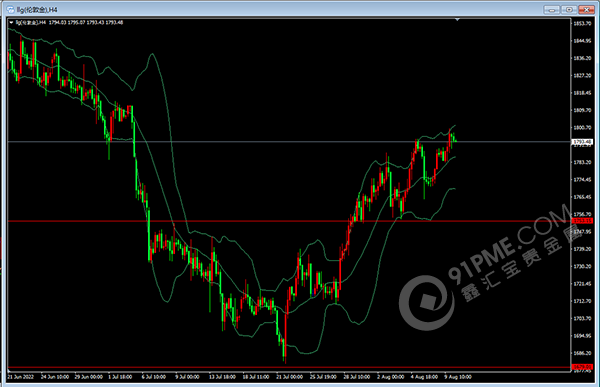Maximize the chart window
Viewport: 600px width, 387px height.
[569, 10]
